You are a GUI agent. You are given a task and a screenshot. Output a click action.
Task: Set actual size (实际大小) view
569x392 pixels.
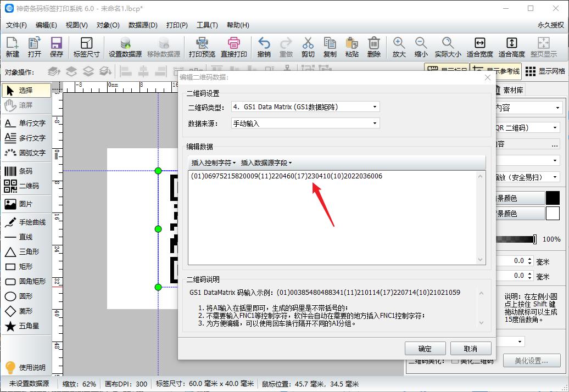448,47
